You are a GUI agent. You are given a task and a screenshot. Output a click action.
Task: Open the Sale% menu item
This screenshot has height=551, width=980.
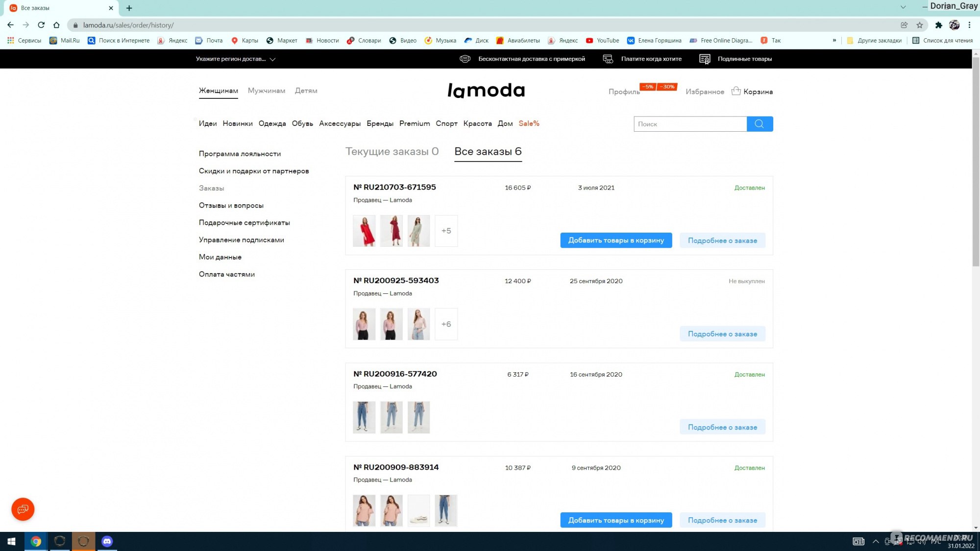pos(529,123)
